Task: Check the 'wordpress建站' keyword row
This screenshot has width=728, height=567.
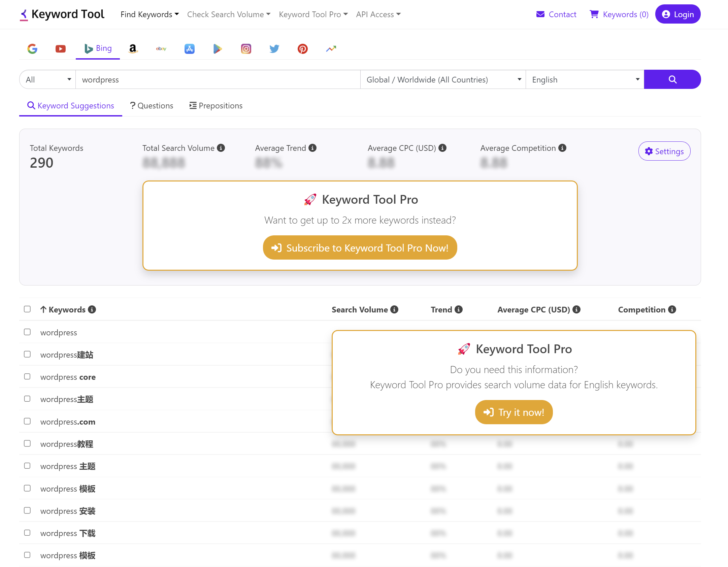Action: (x=27, y=354)
